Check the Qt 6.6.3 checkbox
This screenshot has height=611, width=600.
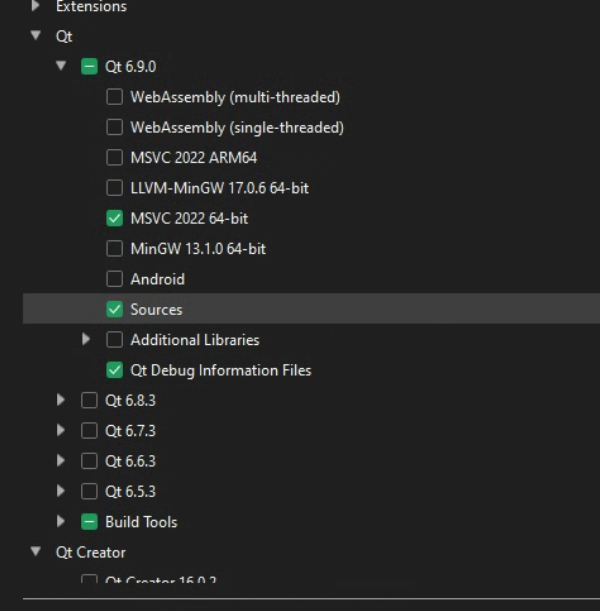coord(89,461)
